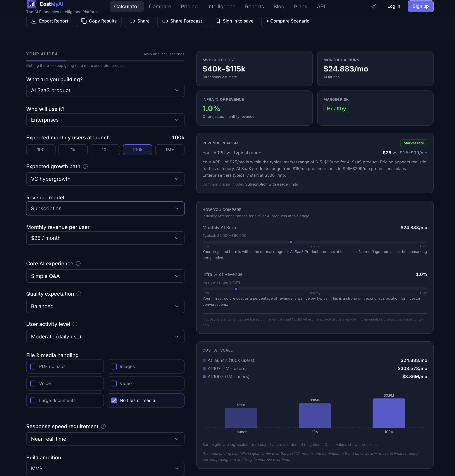Open the Plans nav item

click(301, 6)
